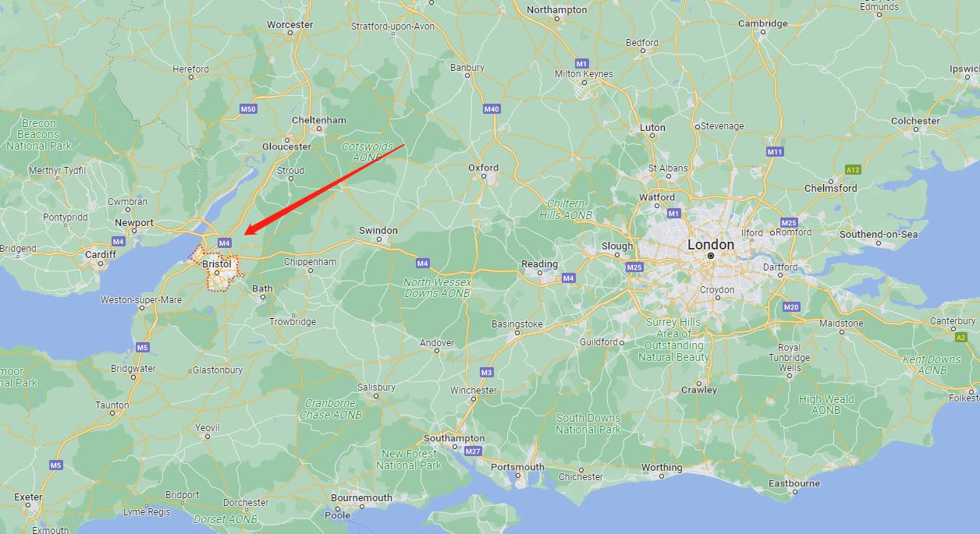980x534 pixels.
Task: Click the A2 road shield near Canterbury
Action: pos(960,338)
